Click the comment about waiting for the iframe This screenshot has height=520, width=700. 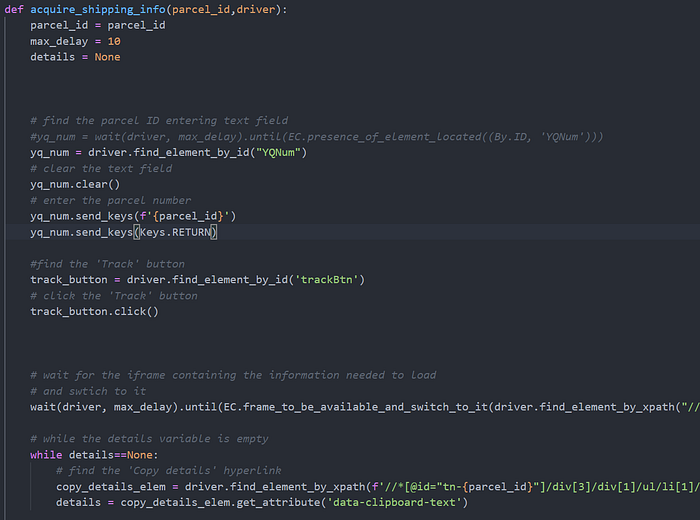233,375
